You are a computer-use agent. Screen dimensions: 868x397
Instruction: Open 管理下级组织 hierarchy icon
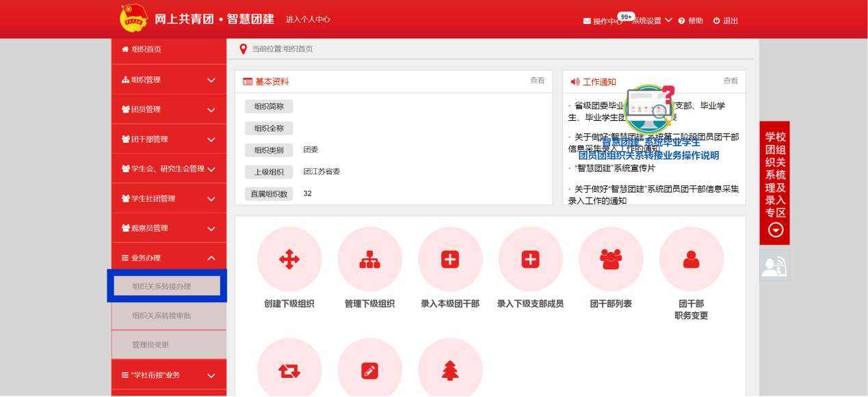click(369, 259)
